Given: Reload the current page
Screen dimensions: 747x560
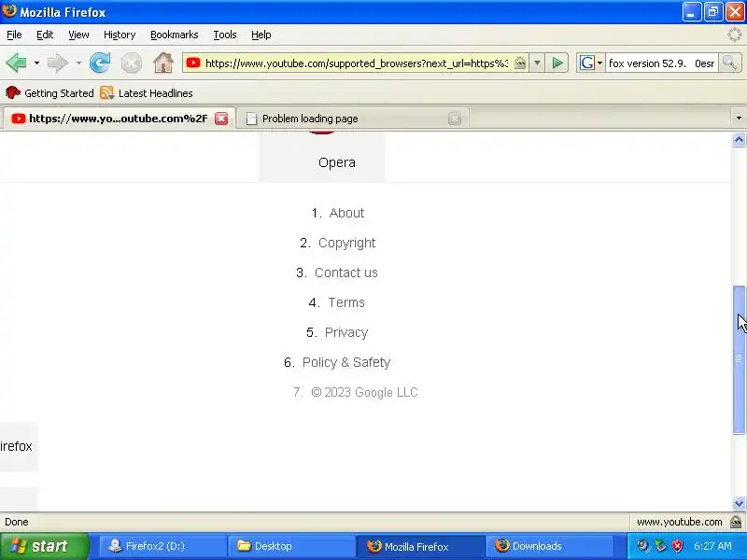Looking at the screenshot, I should tap(100, 63).
